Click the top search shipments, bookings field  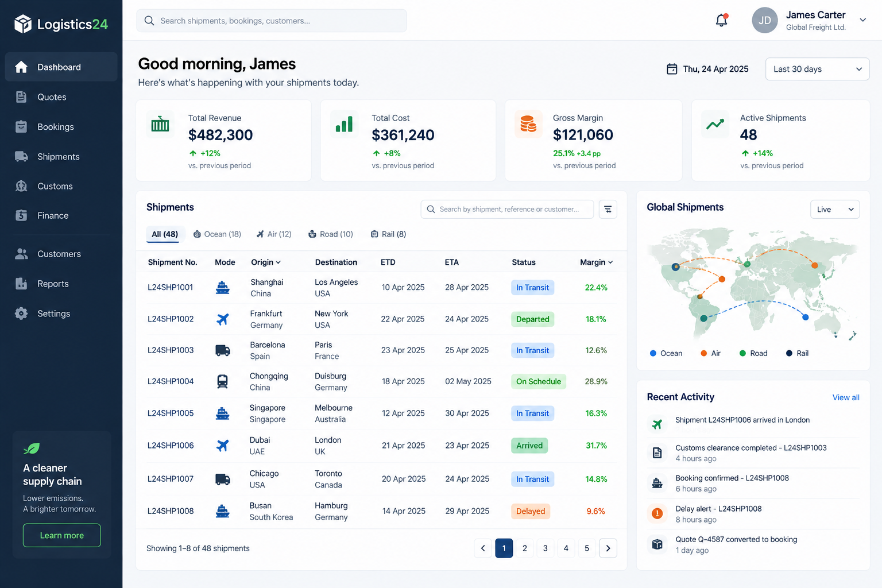272,21
